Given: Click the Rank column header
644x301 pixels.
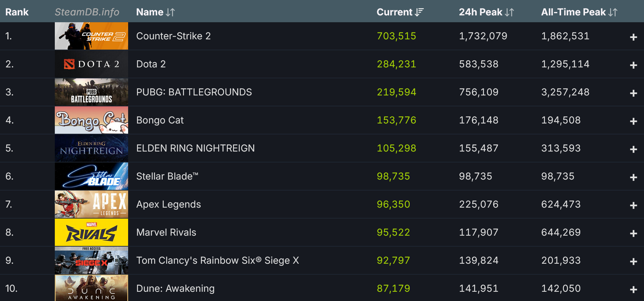Looking at the screenshot, I should click(17, 12).
